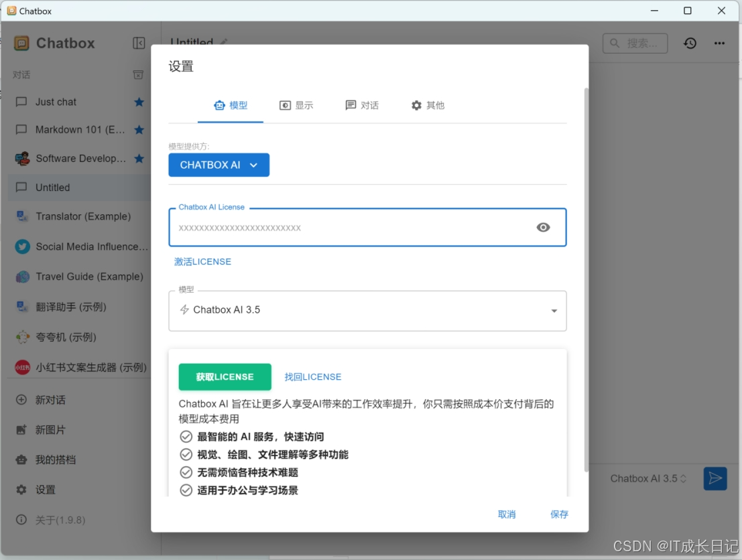Open 小红书文案生成器 (示例) conversation
Viewport: 742px width, 560px height.
point(80,368)
